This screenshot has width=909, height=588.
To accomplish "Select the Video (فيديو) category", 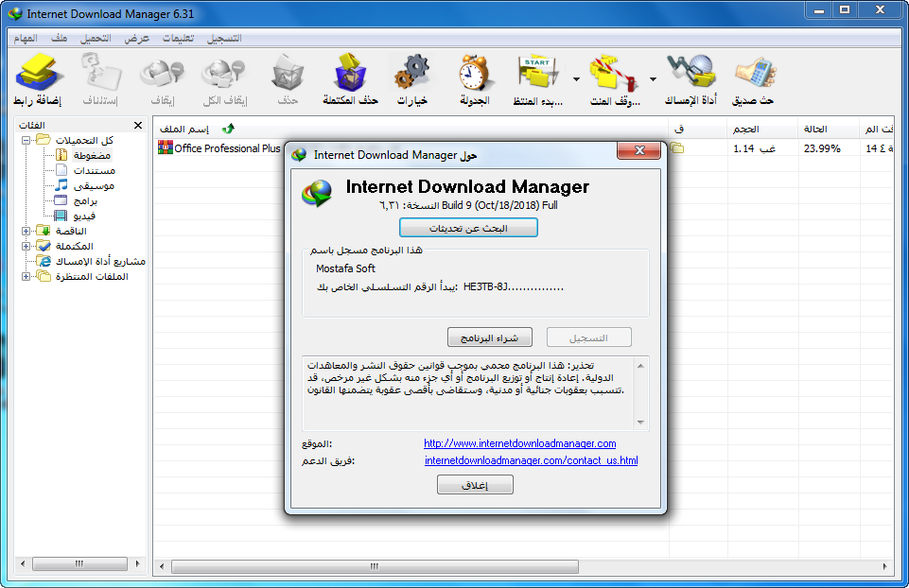I will (84, 216).
